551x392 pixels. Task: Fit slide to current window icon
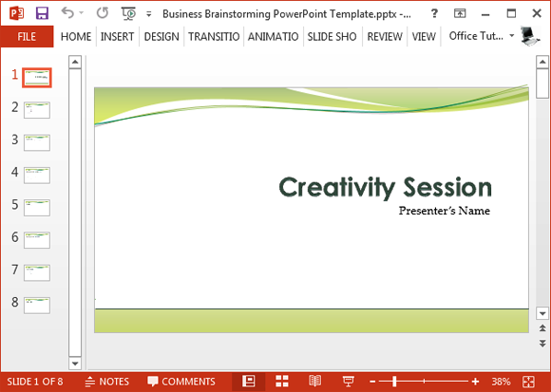click(528, 382)
